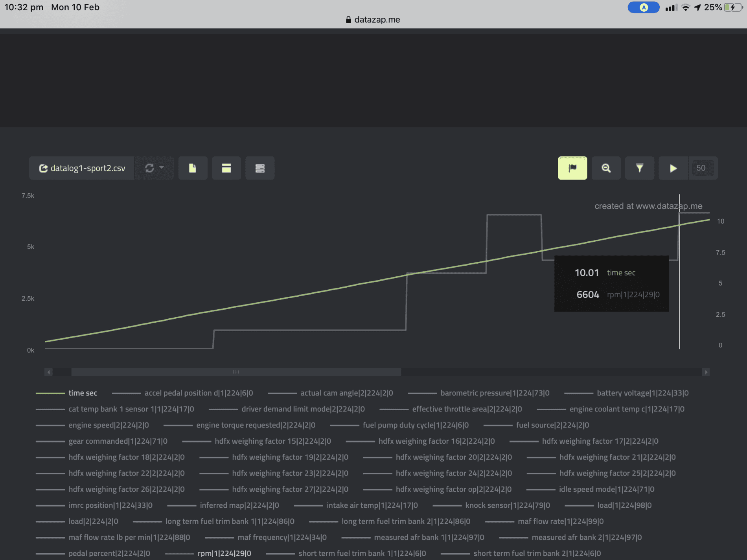Click the filter funnel icon
This screenshot has height=560, width=747.
point(640,168)
